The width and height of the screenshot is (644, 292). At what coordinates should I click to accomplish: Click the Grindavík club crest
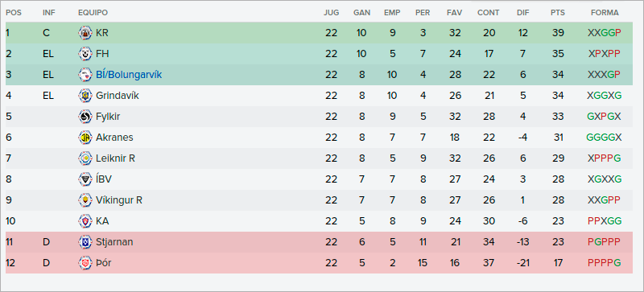tap(85, 96)
